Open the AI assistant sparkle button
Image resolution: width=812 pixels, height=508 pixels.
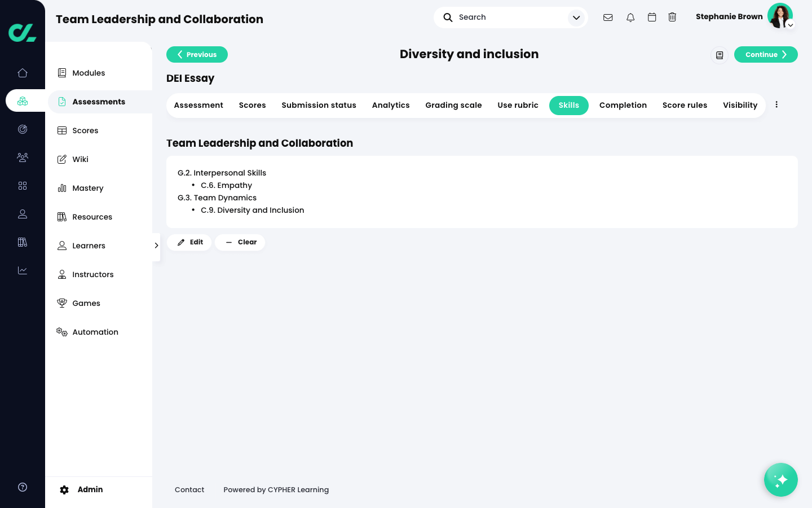click(781, 480)
